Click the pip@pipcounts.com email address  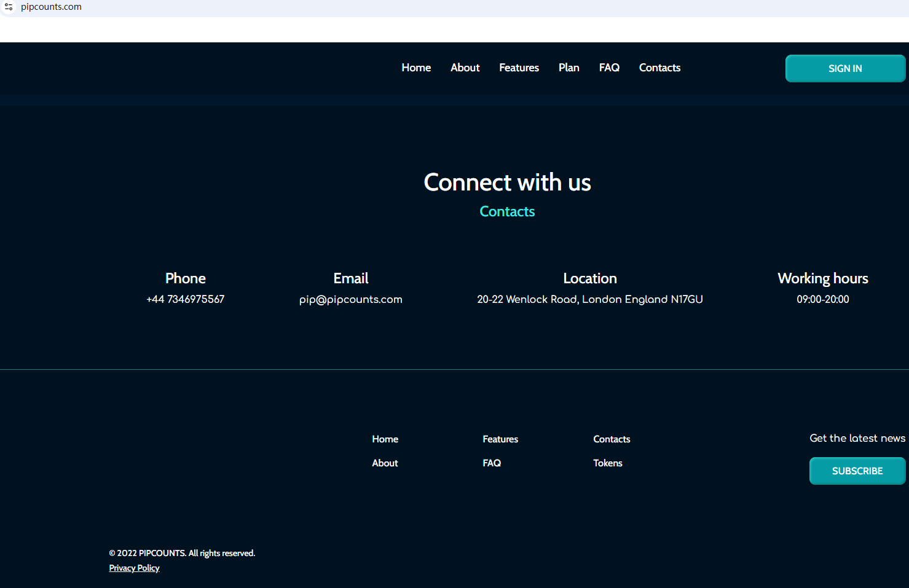pos(350,299)
